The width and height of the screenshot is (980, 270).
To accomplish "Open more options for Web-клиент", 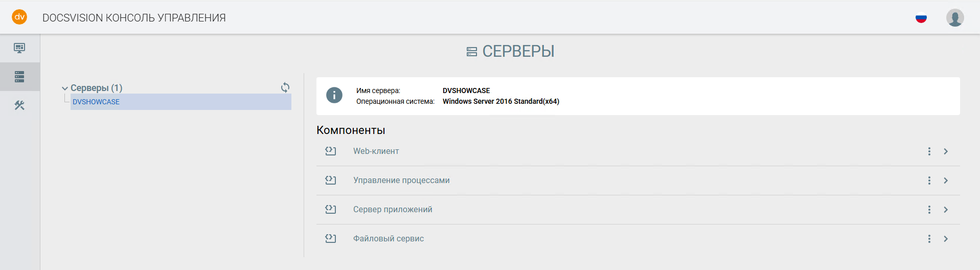I will 929,151.
